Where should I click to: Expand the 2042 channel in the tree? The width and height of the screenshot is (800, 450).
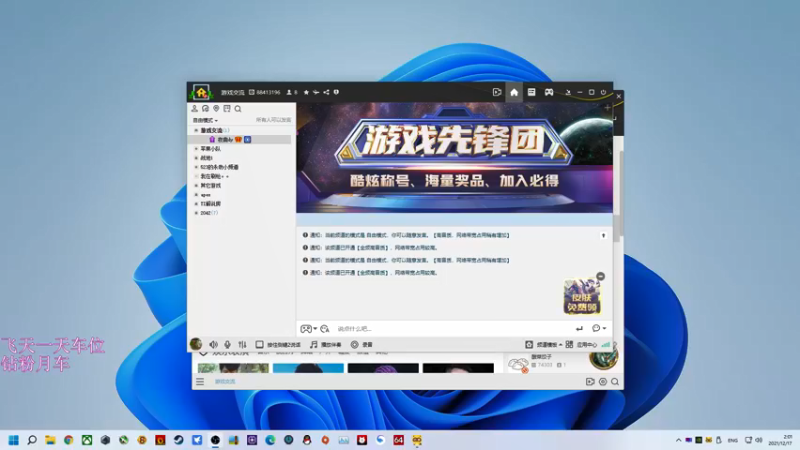pos(196,213)
